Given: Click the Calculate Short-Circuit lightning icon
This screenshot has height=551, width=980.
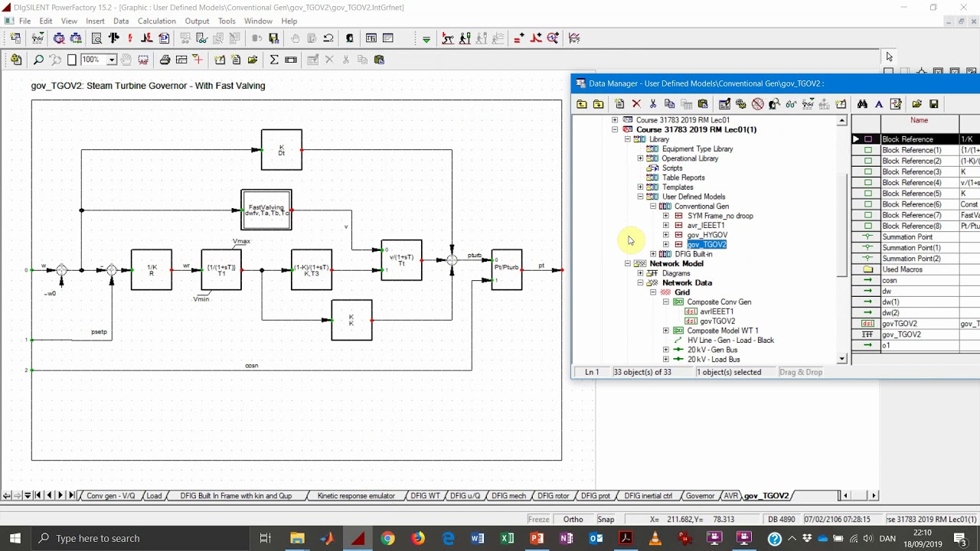Looking at the screenshot, I should click(x=130, y=38).
